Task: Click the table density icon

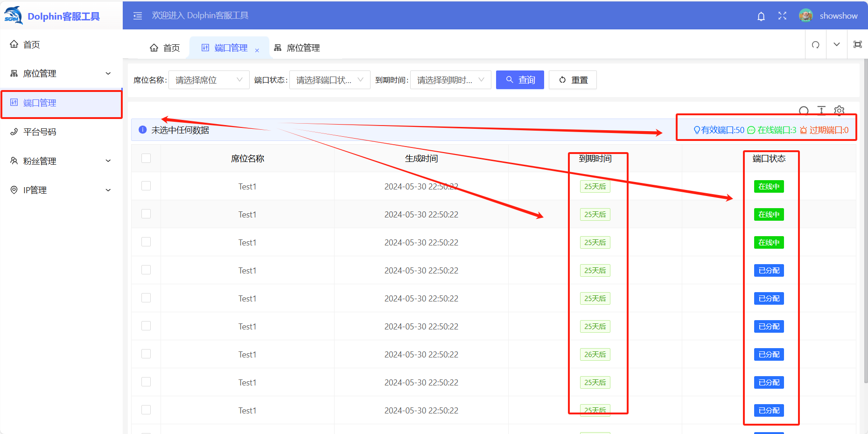Action: coord(821,111)
